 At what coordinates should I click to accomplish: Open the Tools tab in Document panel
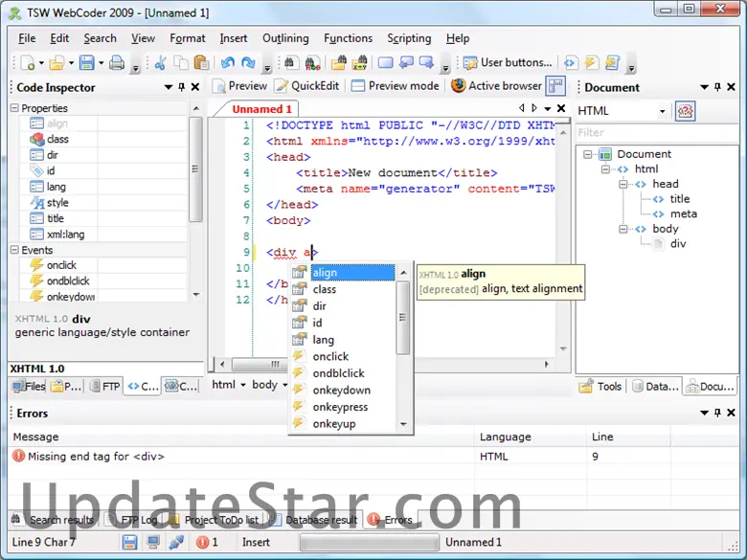[600, 386]
